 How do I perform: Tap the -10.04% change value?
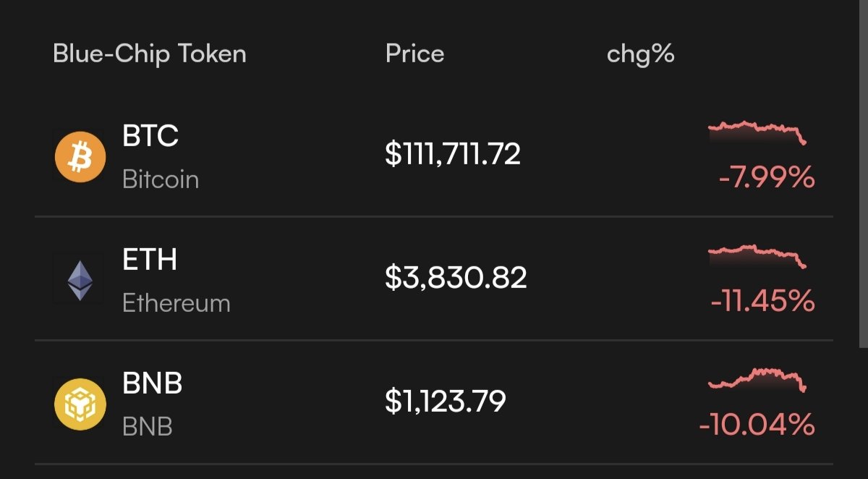pyautogui.click(x=757, y=425)
